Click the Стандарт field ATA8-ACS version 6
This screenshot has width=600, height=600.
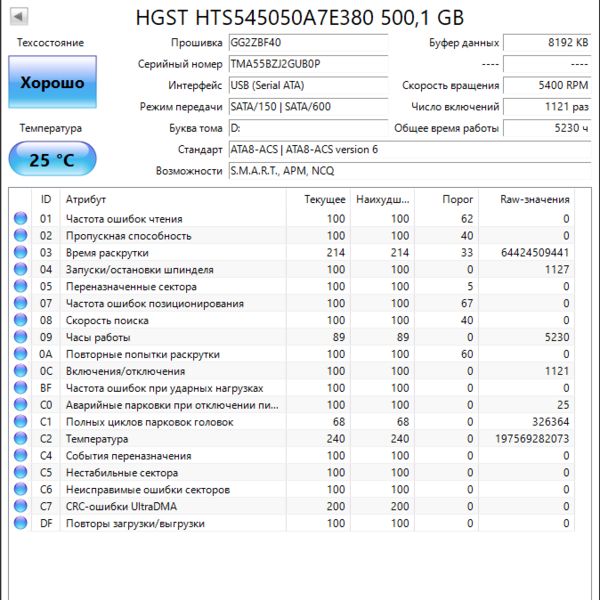click(410, 149)
